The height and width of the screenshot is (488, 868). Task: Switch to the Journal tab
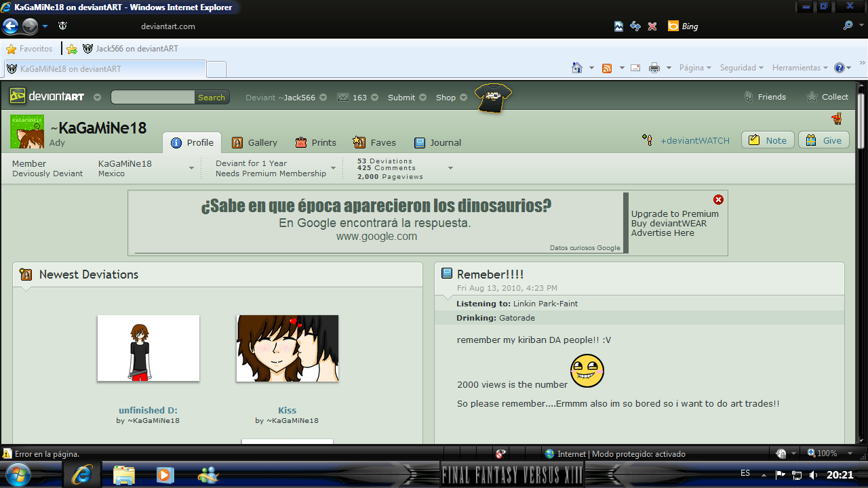pos(437,142)
